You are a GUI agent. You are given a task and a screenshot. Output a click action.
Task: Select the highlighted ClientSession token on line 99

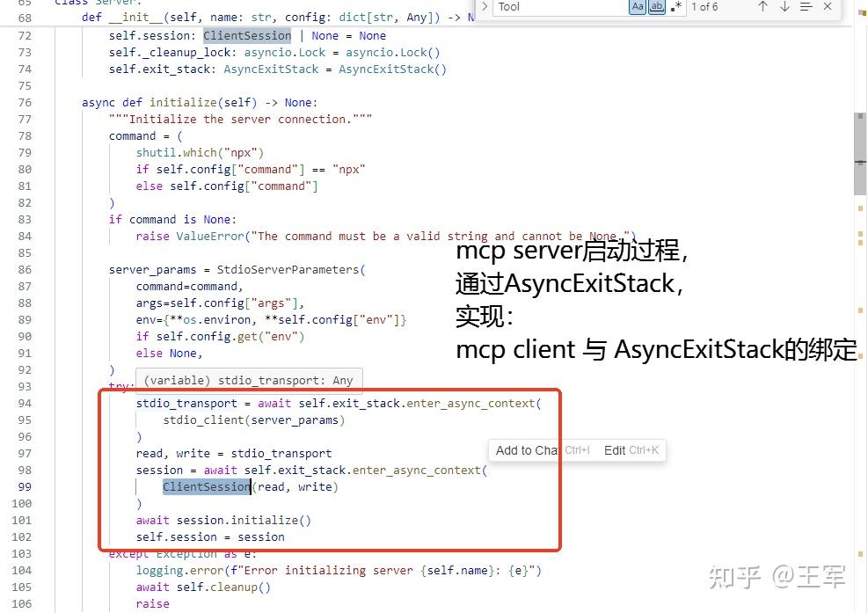206,486
